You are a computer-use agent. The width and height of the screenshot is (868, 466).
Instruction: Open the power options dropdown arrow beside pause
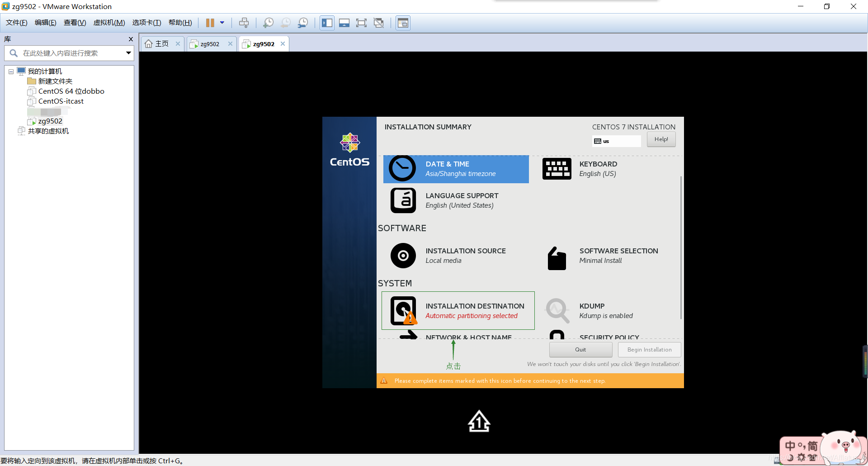[x=222, y=23]
